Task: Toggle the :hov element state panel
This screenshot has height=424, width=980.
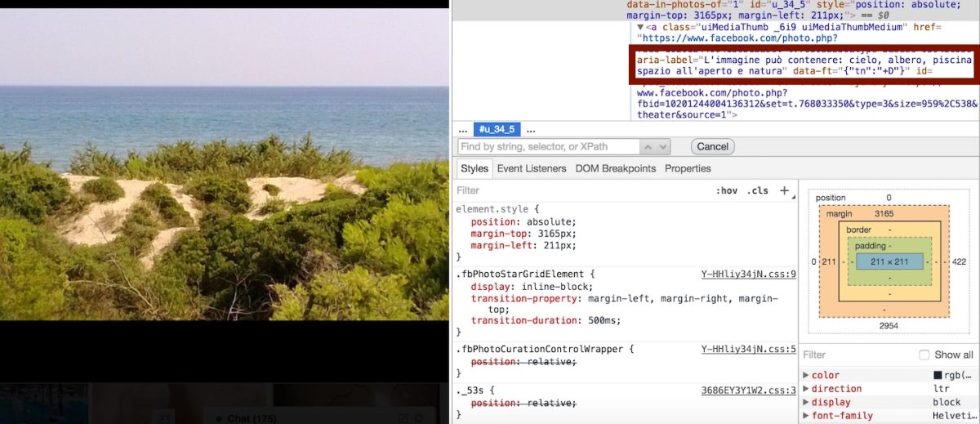Action: click(726, 190)
